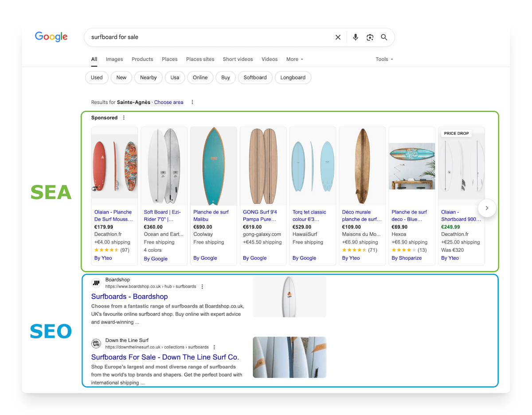Click By Google under Ocean and Earth
532x415 pixels.
point(156,259)
